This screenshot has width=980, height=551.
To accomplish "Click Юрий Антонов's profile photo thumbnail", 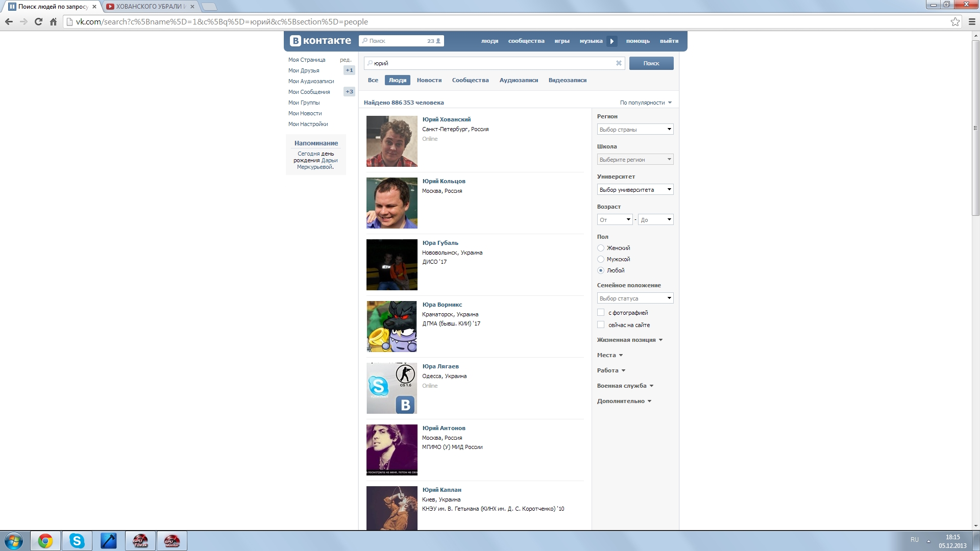I will tap(391, 450).
